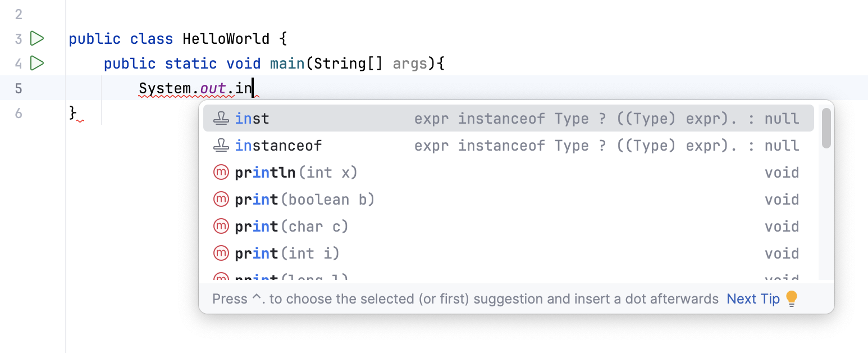Click the method icon beside print(int i)

point(221,253)
